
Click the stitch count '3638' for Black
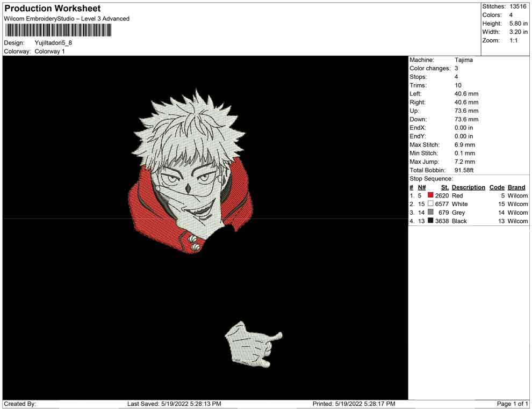pyautogui.click(x=442, y=221)
